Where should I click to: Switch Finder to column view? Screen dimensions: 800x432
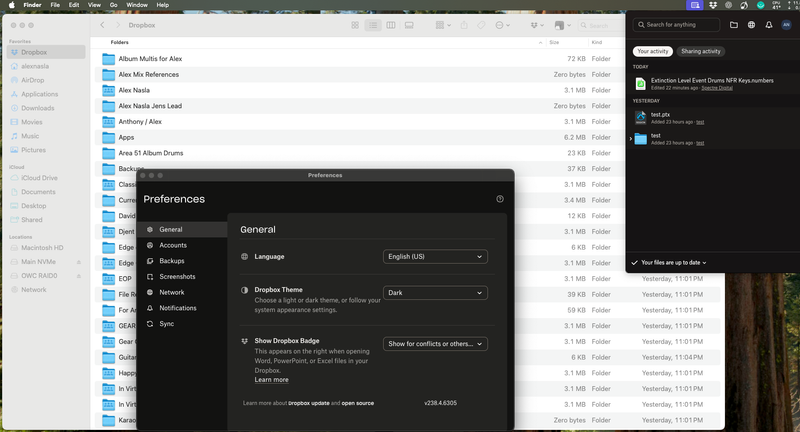point(391,25)
